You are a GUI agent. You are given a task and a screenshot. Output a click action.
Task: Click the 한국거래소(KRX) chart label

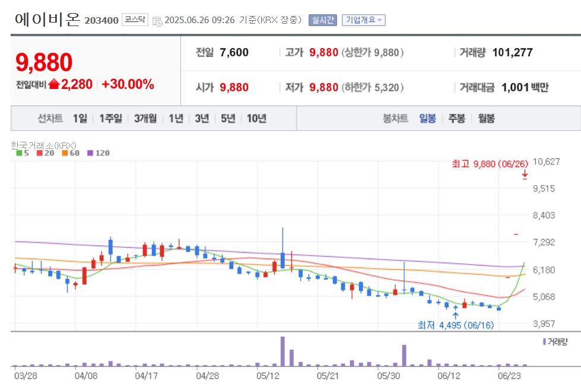[43, 145]
